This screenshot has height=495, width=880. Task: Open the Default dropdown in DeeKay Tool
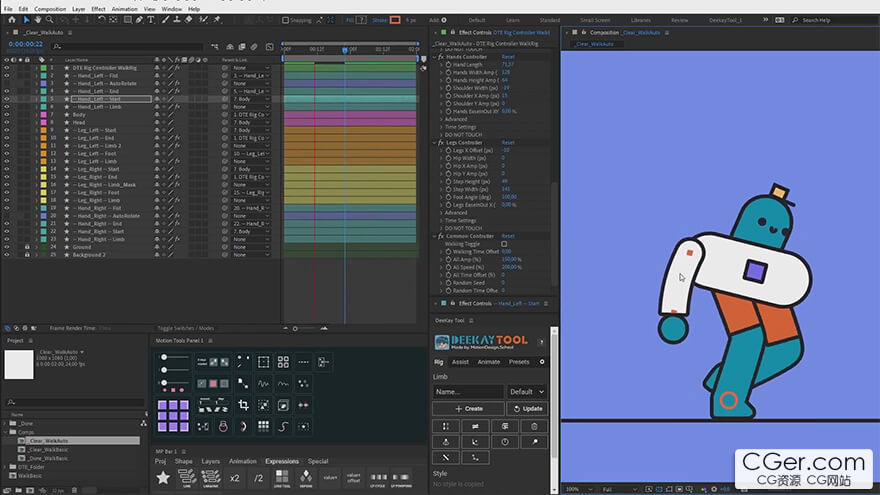pyautogui.click(x=526, y=392)
